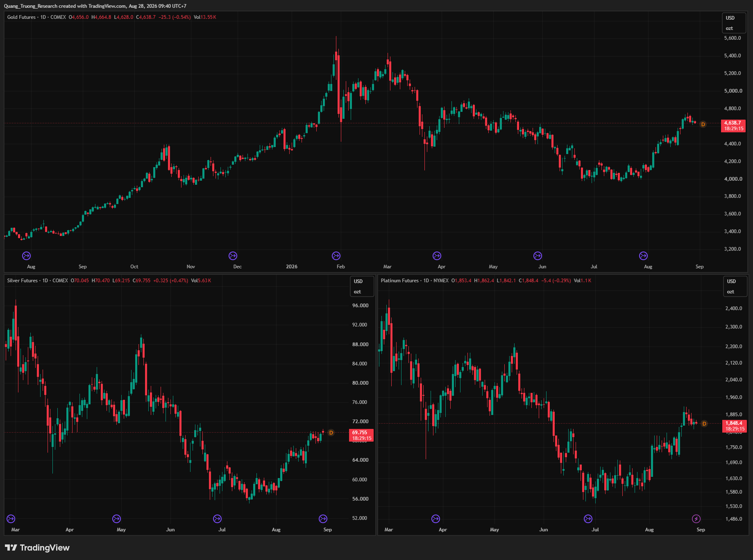Click the '3,200.0' price axis label on Gold chart
Image resolution: width=753 pixels, height=560 pixels.
point(733,249)
